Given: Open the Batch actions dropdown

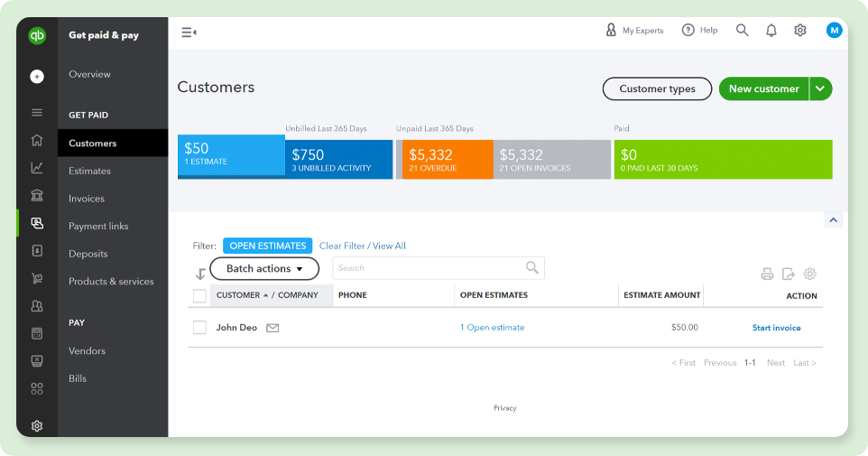Looking at the screenshot, I should click(264, 268).
